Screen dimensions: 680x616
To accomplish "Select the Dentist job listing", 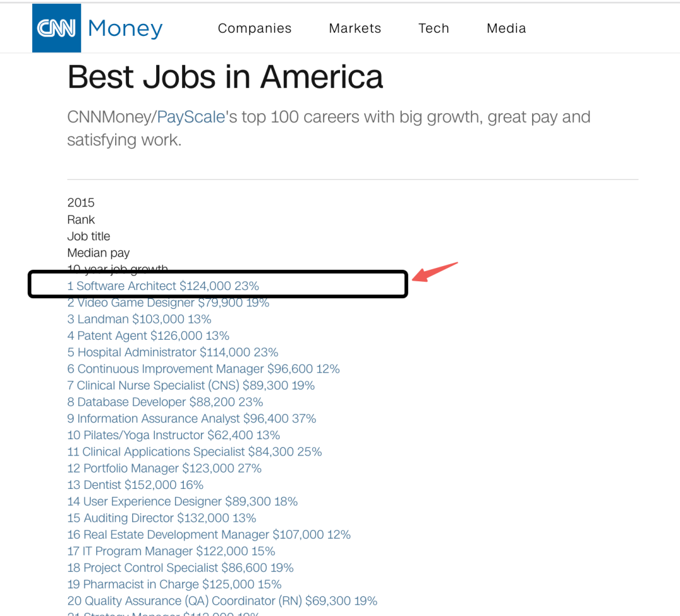I will tap(135, 485).
